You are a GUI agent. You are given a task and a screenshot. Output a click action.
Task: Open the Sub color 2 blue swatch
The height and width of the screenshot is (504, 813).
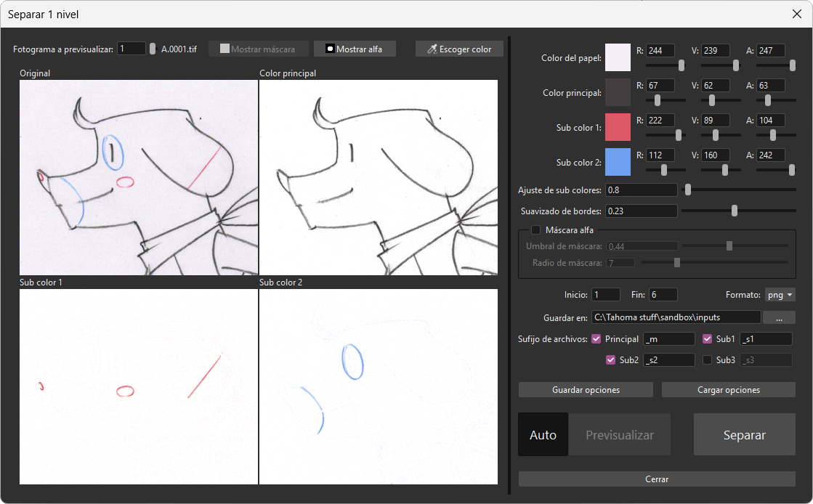pyautogui.click(x=618, y=162)
